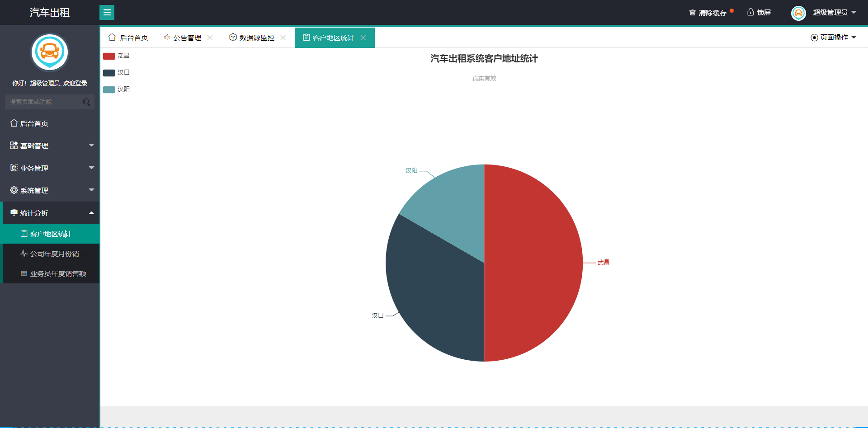Click the search magnifier icon in the sidebar
This screenshot has height=428, width=868.
pyautogui.click(x=87, y=102)
